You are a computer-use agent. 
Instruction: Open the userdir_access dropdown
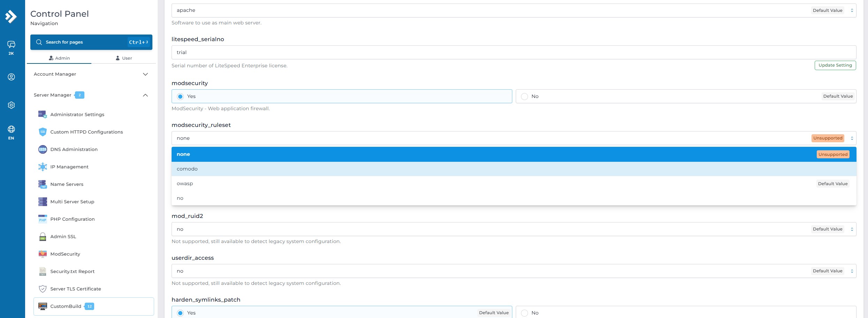click(x=514, y=271)
